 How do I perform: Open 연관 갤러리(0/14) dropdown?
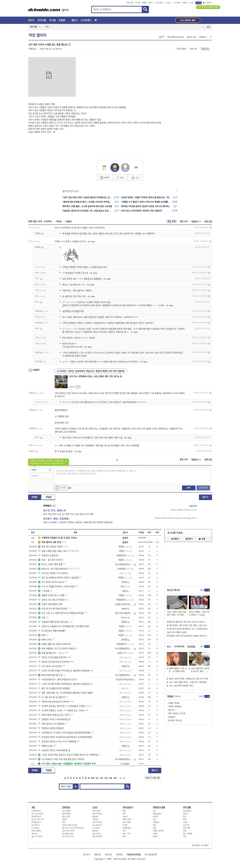coord(176,37)
